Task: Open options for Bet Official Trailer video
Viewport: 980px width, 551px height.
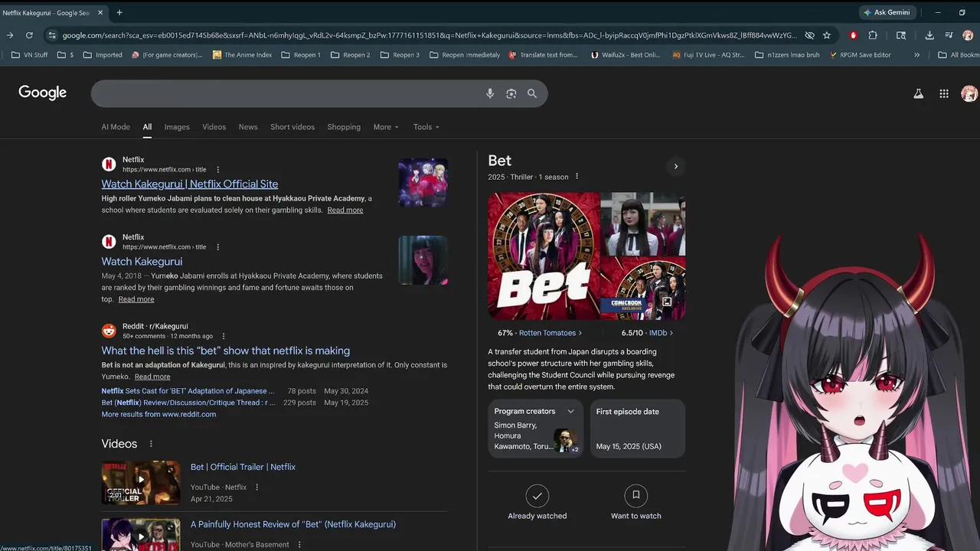Action: click(256, 487)
